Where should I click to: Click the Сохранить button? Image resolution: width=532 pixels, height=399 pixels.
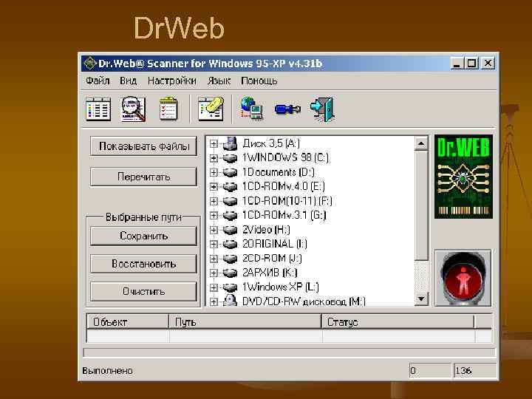(144, 236)
